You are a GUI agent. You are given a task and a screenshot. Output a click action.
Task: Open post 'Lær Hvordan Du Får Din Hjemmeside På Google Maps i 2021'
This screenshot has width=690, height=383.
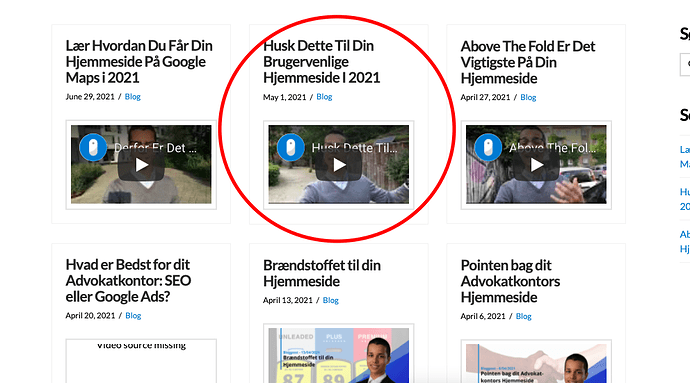pos(139,62)
